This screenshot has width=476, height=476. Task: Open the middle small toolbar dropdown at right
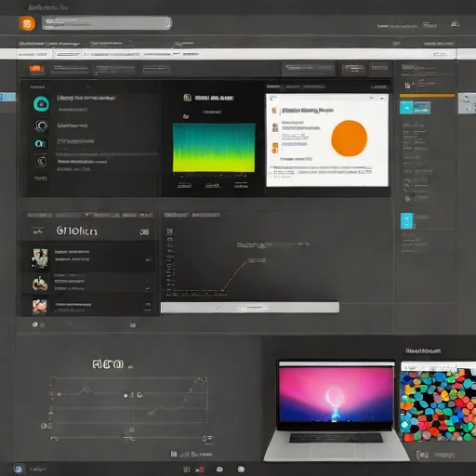pos(354,69)
